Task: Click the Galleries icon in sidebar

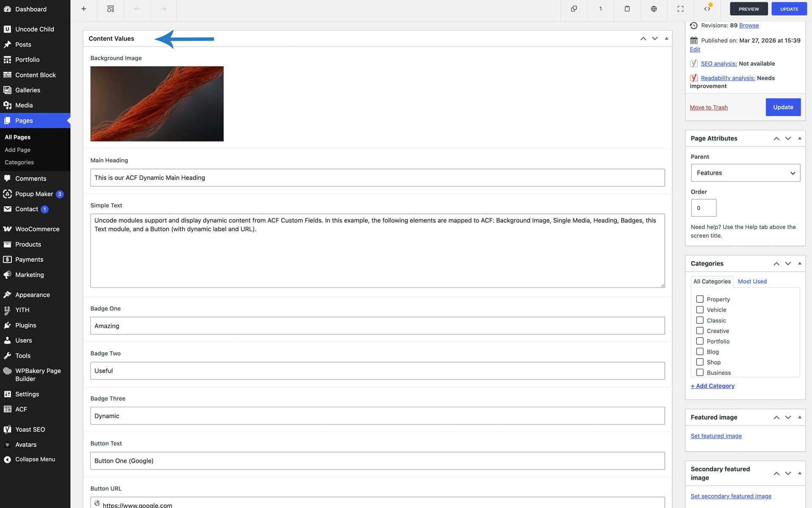Action: (7, 90)
